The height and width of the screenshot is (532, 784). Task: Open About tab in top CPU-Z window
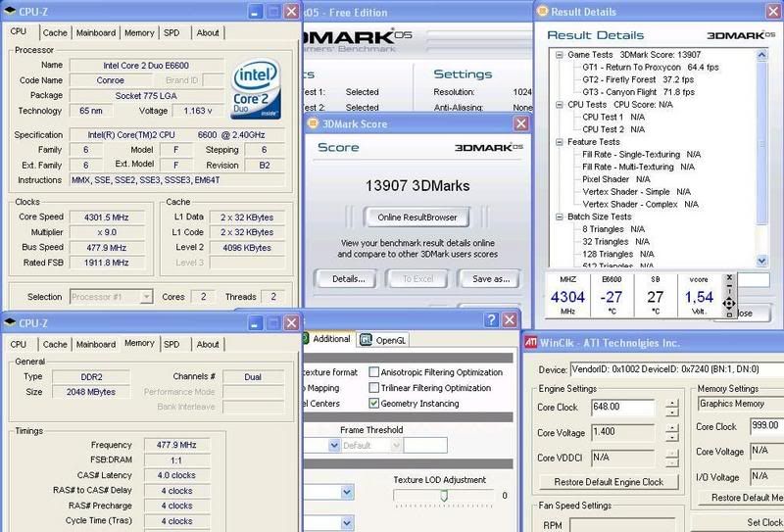point(208,33)
